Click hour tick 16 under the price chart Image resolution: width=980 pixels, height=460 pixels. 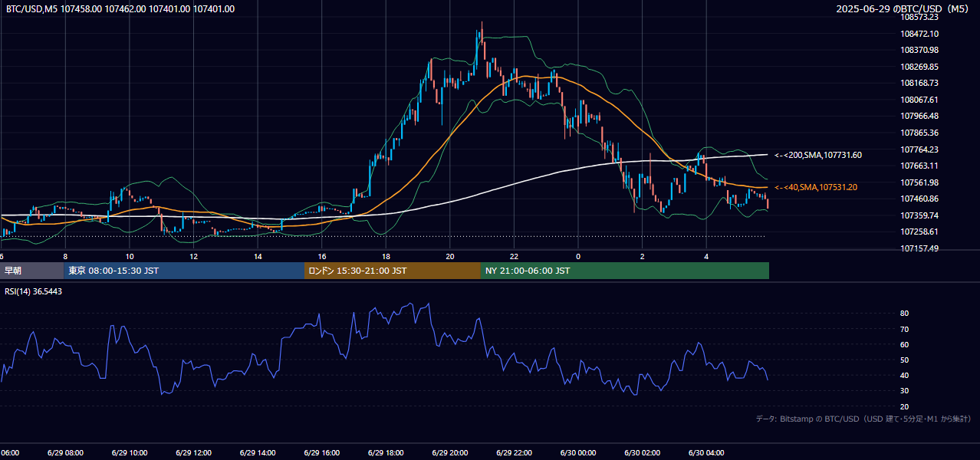point(321,256)
